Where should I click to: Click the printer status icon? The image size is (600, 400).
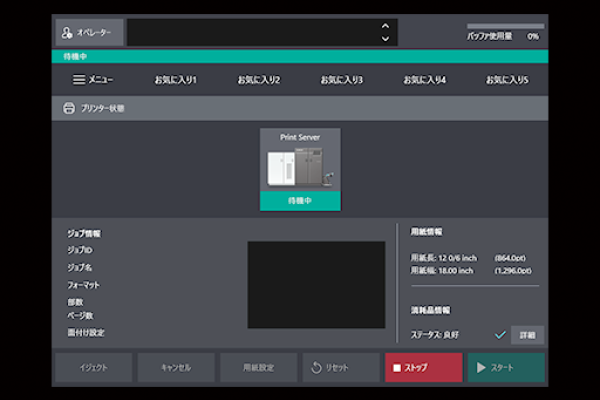point(68,108)
